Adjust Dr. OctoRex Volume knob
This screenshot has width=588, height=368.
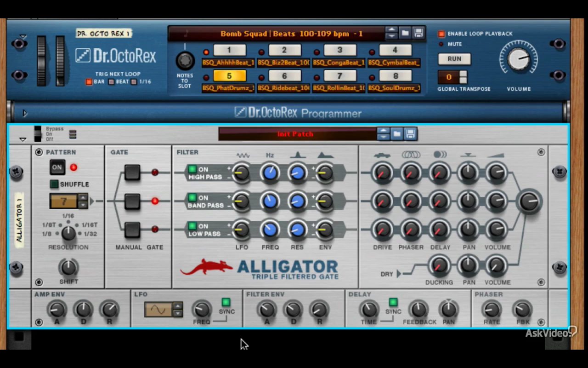click(519, 59)
